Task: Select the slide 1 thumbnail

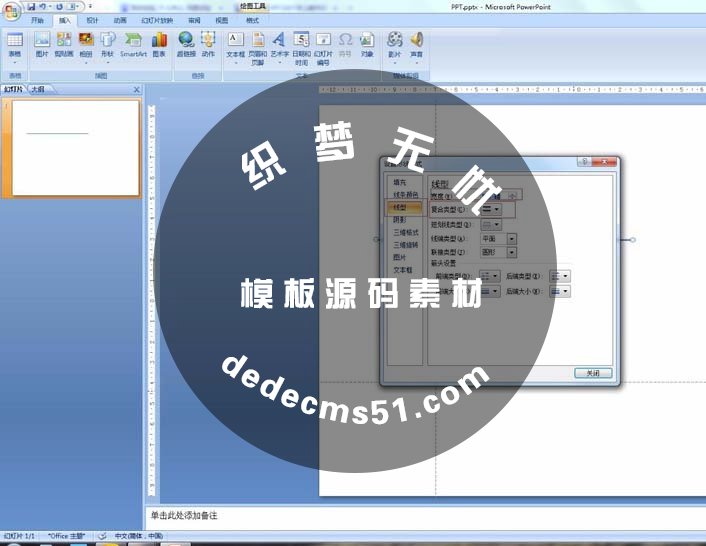Action: (75, 148)
